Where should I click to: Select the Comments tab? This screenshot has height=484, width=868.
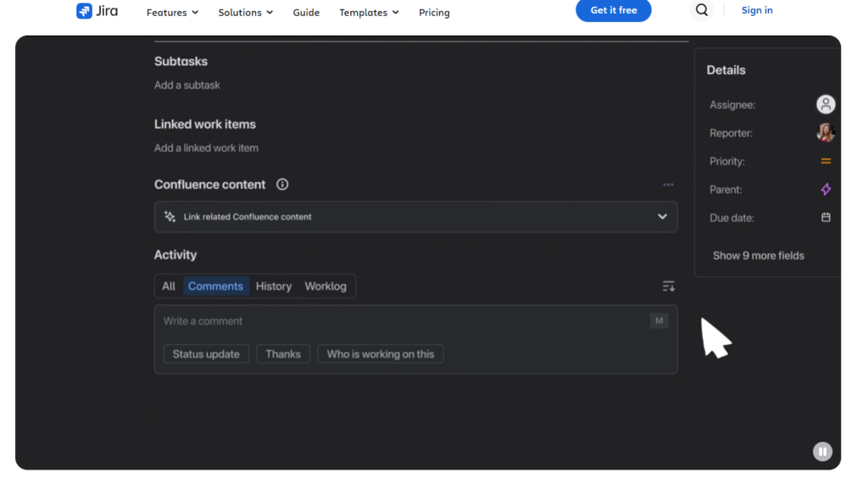tap(215, 287)
